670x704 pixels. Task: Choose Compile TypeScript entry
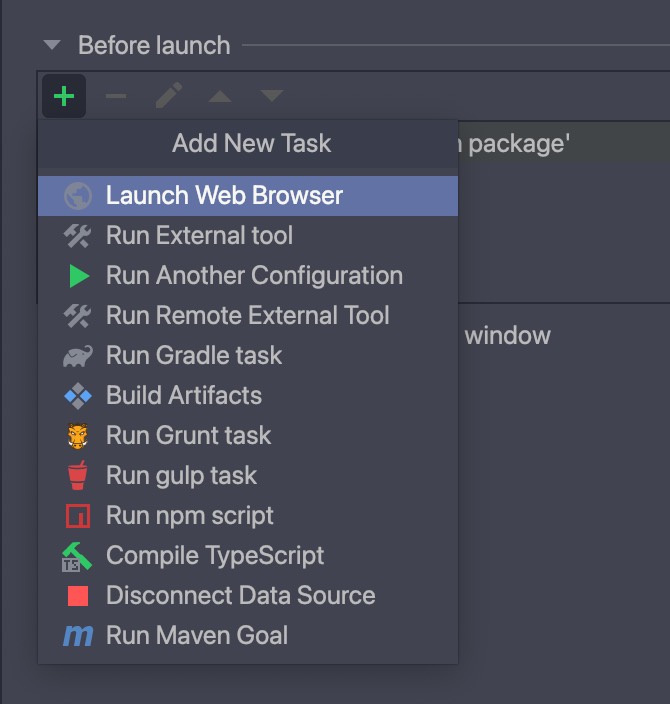coord(248,555)
